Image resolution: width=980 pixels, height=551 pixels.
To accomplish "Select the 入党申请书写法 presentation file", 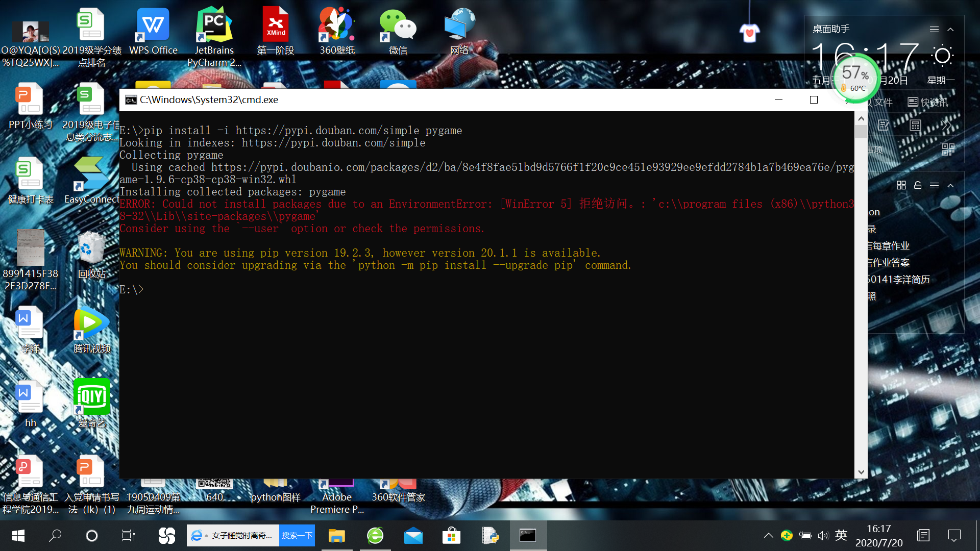I will (92, 485).
